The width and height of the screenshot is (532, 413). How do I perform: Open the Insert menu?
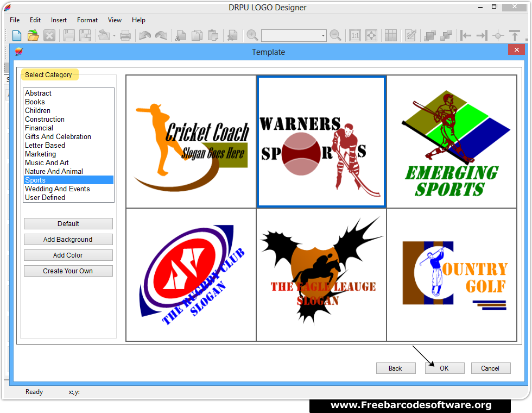click(x=59, y=20)
